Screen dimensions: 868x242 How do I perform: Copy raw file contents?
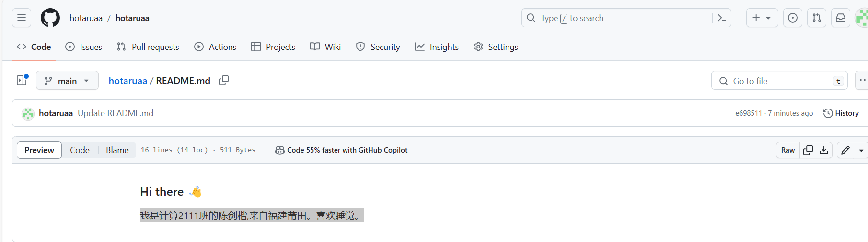tap(808, 150)
